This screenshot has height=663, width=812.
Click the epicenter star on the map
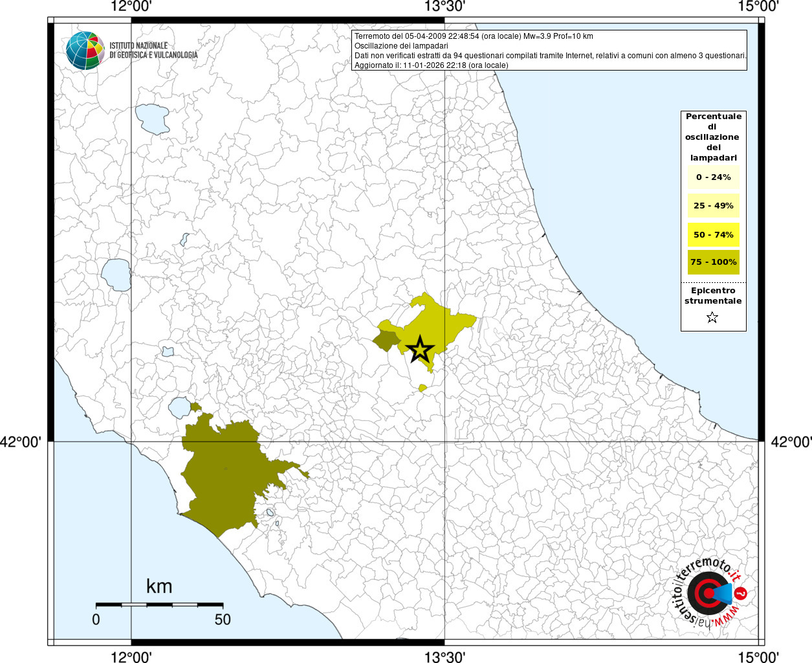[x=420, y=350]
